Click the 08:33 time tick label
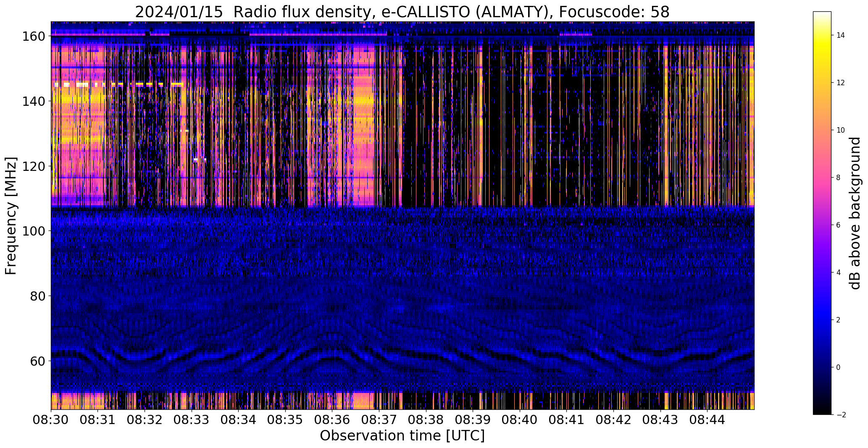This screenshot has width=868, height=448. click(192, 419)
